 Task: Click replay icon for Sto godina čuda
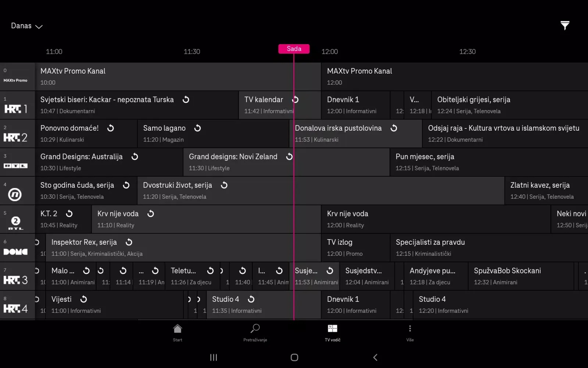coord(126,185)
